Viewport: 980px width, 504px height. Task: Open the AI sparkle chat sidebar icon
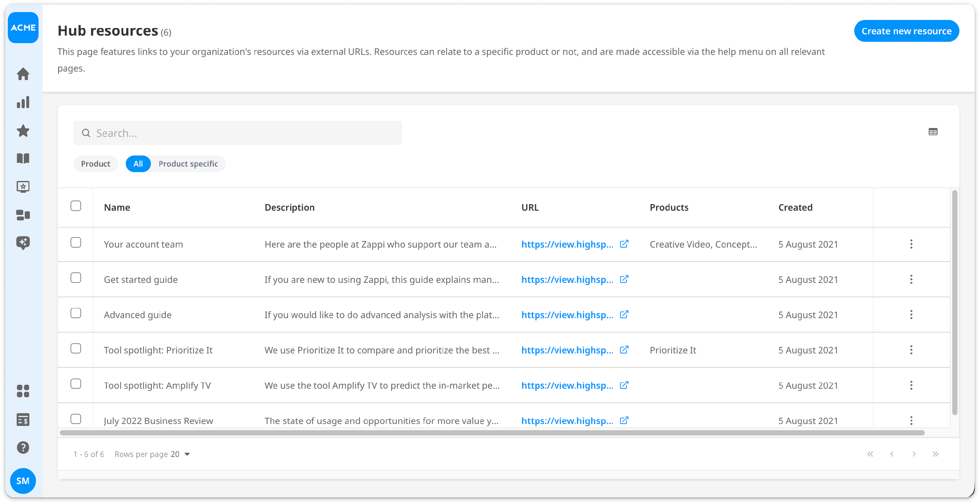23,243
